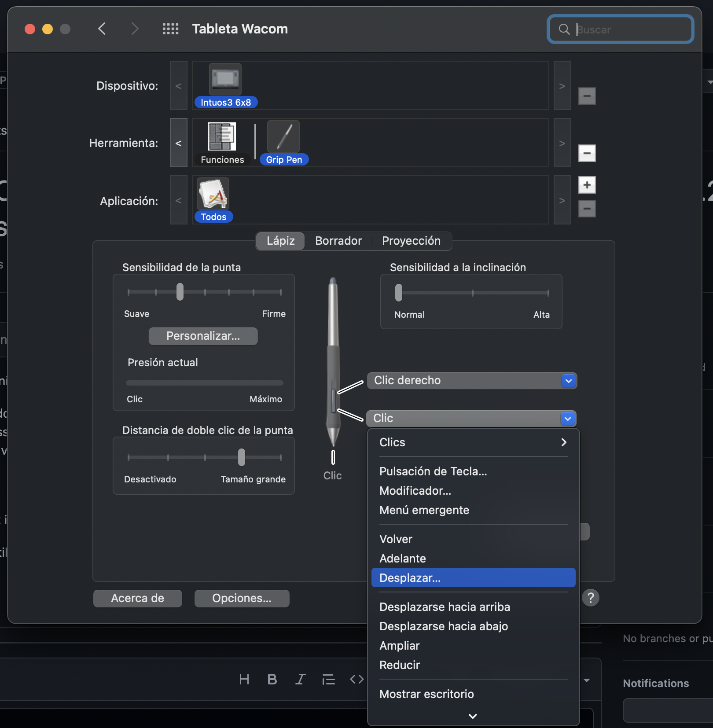713x728 pixels.
Task: Choose Modificador... from menu
Action: point(473,491)
